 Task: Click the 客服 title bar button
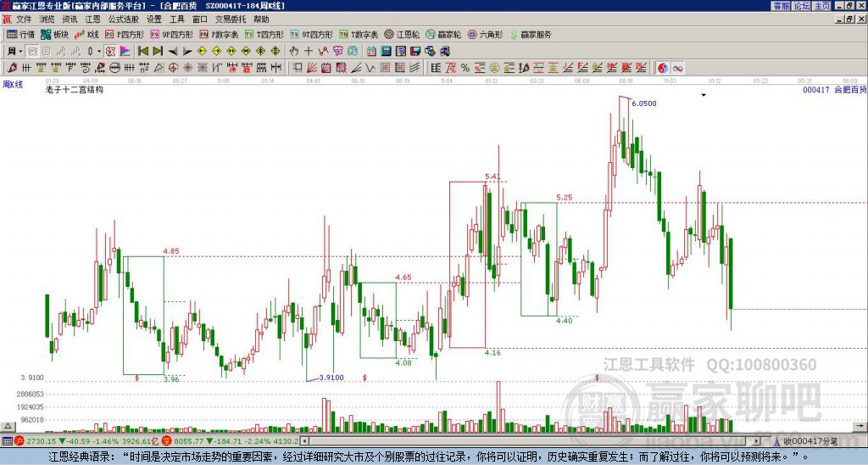point(782,6)
